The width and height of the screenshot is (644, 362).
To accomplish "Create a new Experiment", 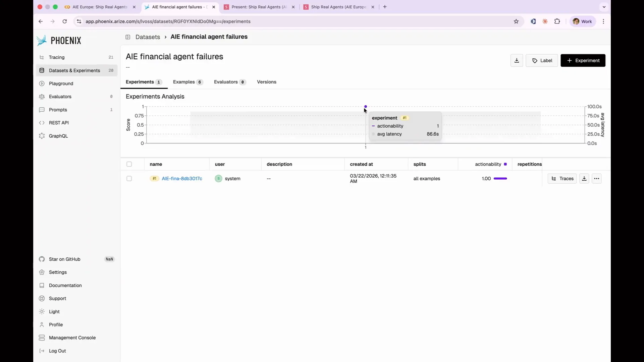I will (583, 60).
